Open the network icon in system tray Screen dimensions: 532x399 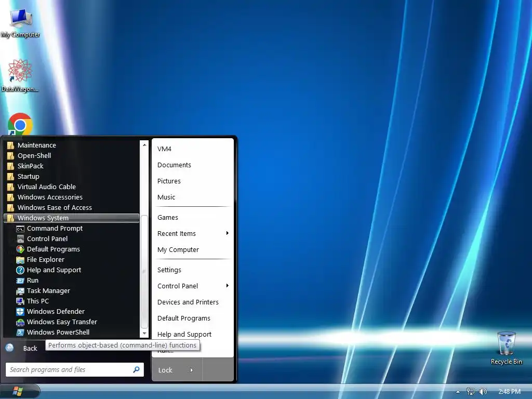point(470,392)
